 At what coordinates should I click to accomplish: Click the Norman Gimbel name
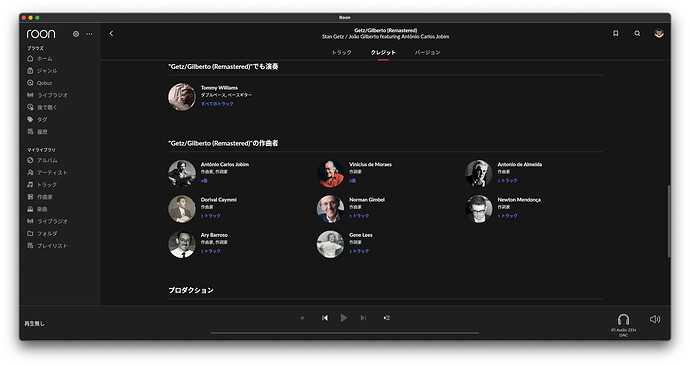click(x=367, y=200)
